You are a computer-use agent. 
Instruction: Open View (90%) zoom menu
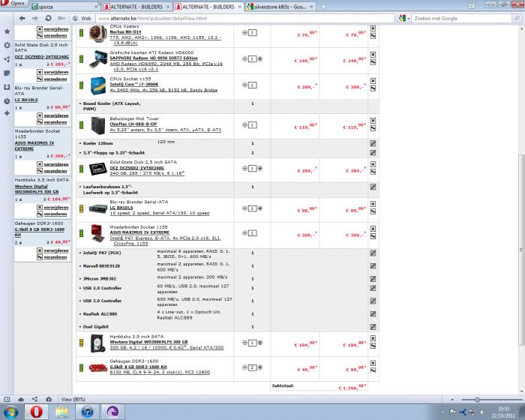point(73,400)
